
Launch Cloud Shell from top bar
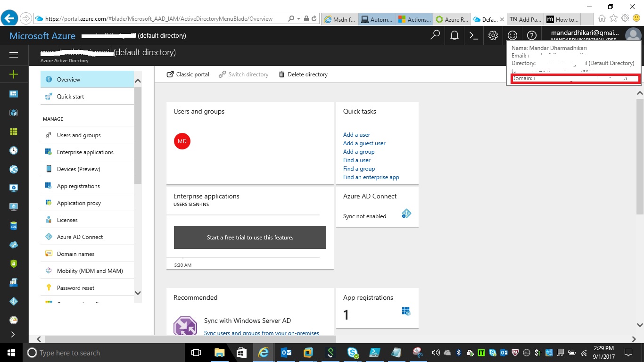[474, 35]
